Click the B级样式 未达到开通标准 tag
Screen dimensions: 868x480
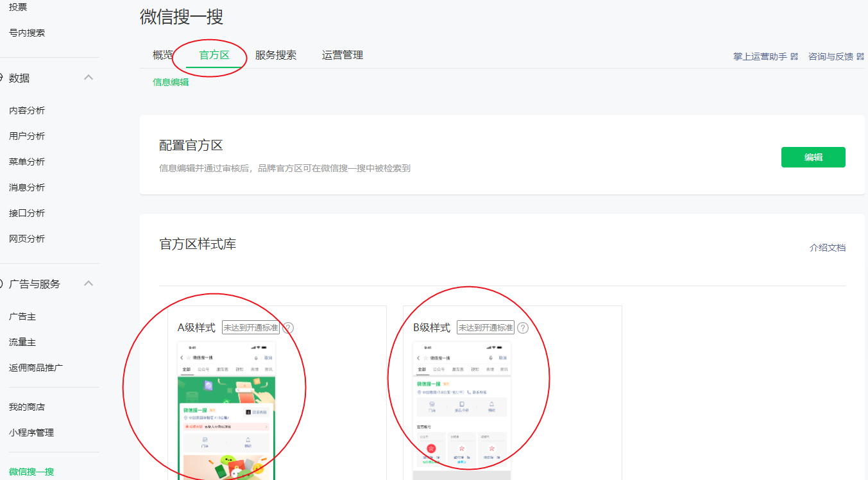click(x=486, y=328)
